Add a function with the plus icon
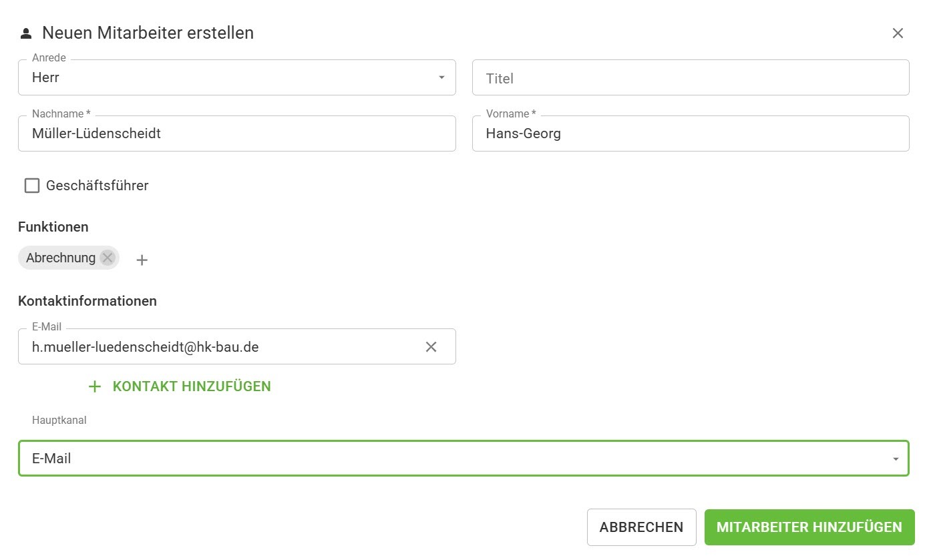 click(142, 260)
